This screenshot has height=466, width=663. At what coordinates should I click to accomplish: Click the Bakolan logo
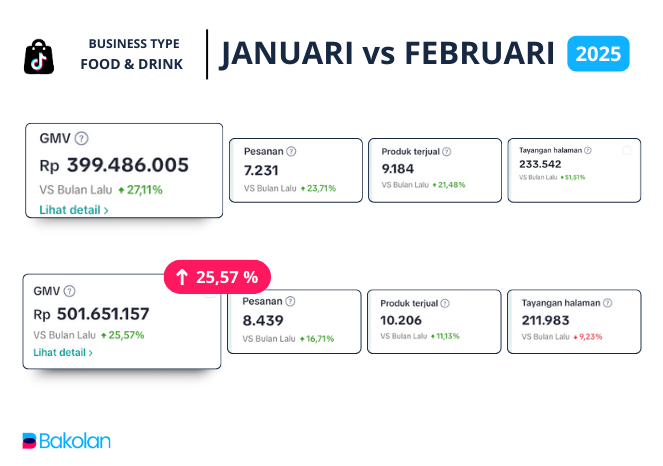(x=66, y=440)
